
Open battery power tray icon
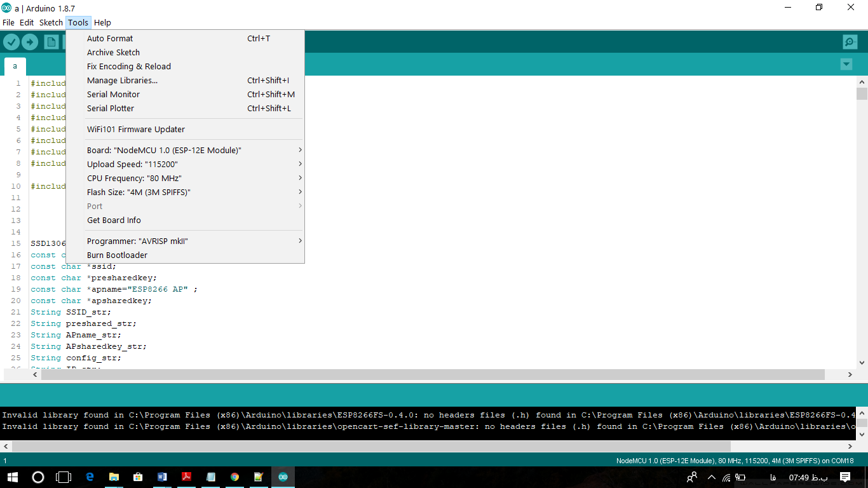(x=740, y=477)
